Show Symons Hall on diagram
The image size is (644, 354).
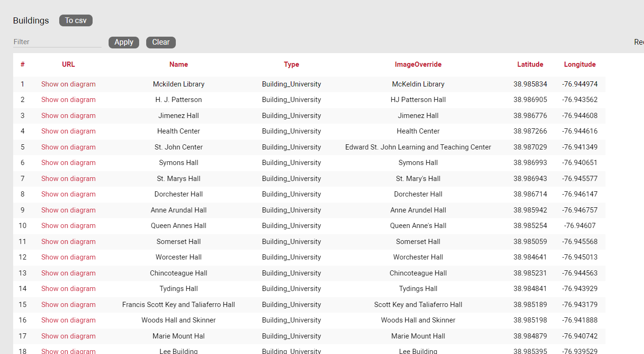68,163
